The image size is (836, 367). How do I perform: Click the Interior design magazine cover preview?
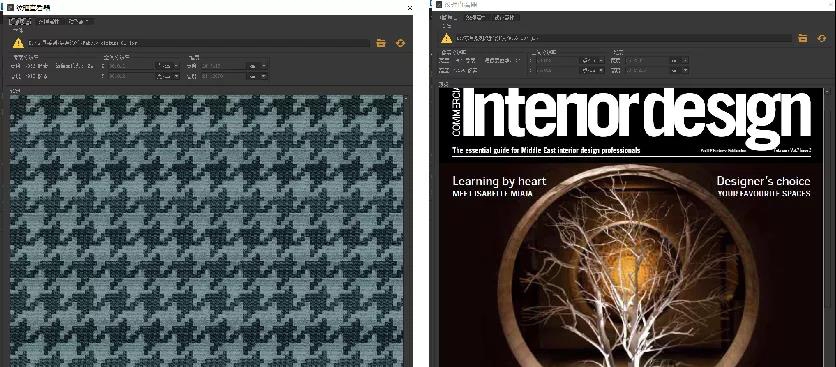630,227
